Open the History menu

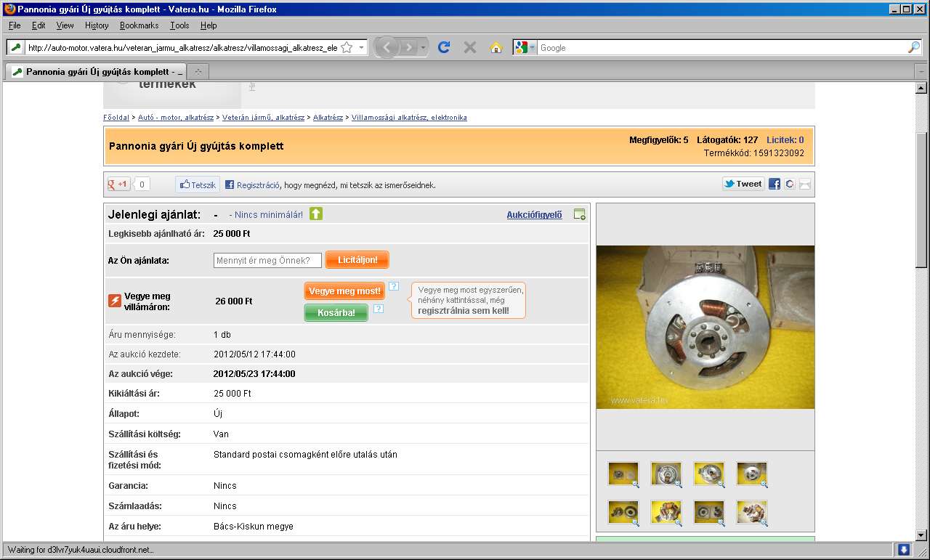coord(97,25)
